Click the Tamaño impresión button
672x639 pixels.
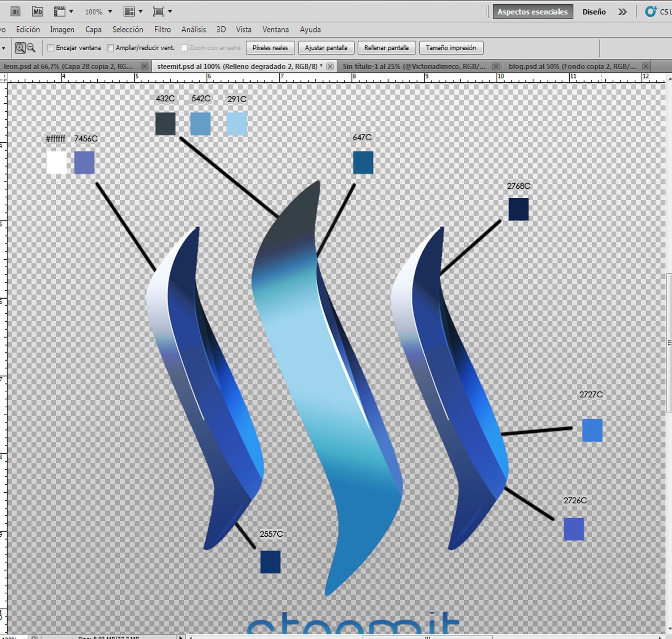tap(451, 48)
